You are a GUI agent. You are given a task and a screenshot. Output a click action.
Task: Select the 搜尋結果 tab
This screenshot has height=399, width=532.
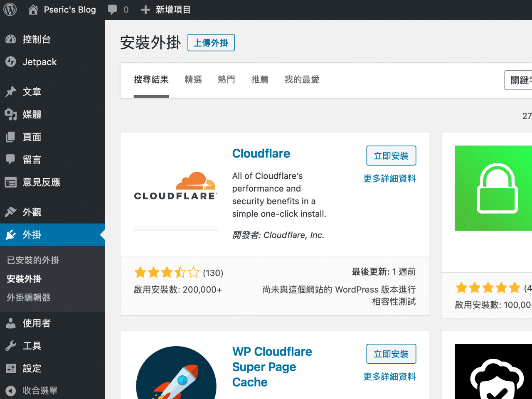pyautogui.click(x=151, y=80)
